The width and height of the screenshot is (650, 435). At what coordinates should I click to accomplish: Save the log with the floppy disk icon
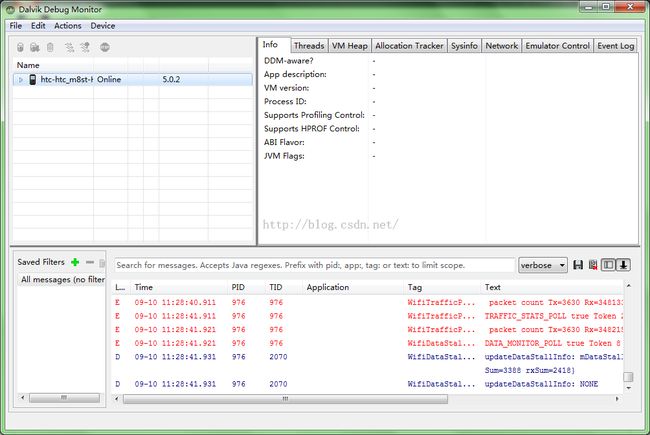(578, 265)
